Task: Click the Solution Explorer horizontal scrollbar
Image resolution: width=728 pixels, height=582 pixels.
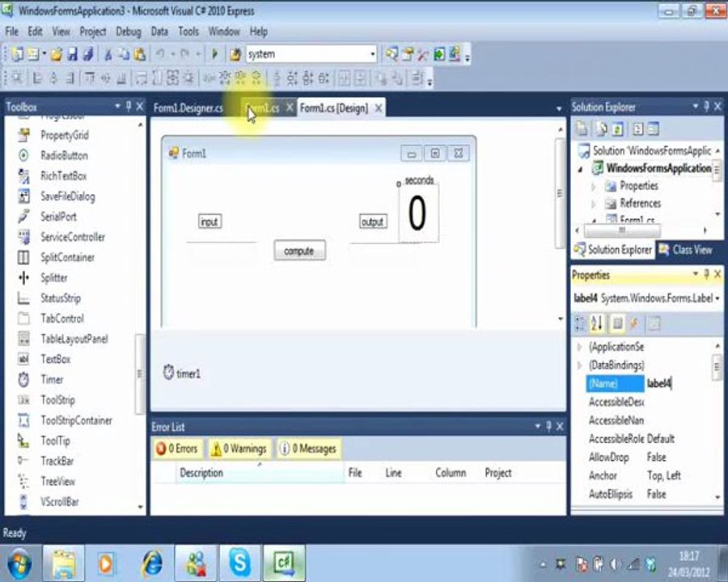Action: pos(641,230)
